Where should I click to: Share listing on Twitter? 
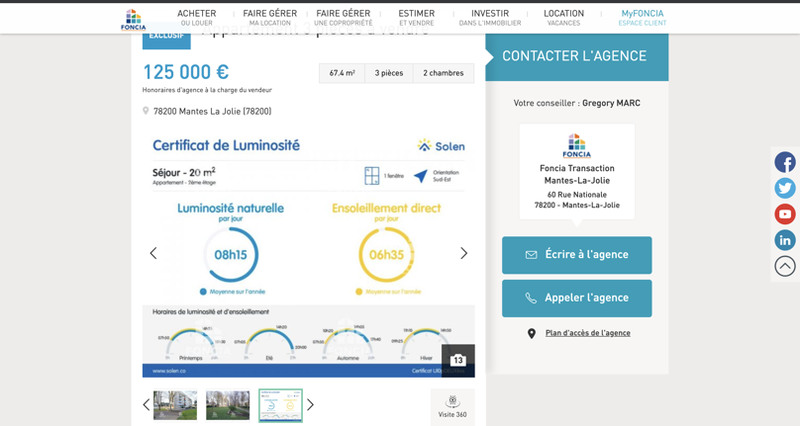pyautogui.click(x=785, y=188)
